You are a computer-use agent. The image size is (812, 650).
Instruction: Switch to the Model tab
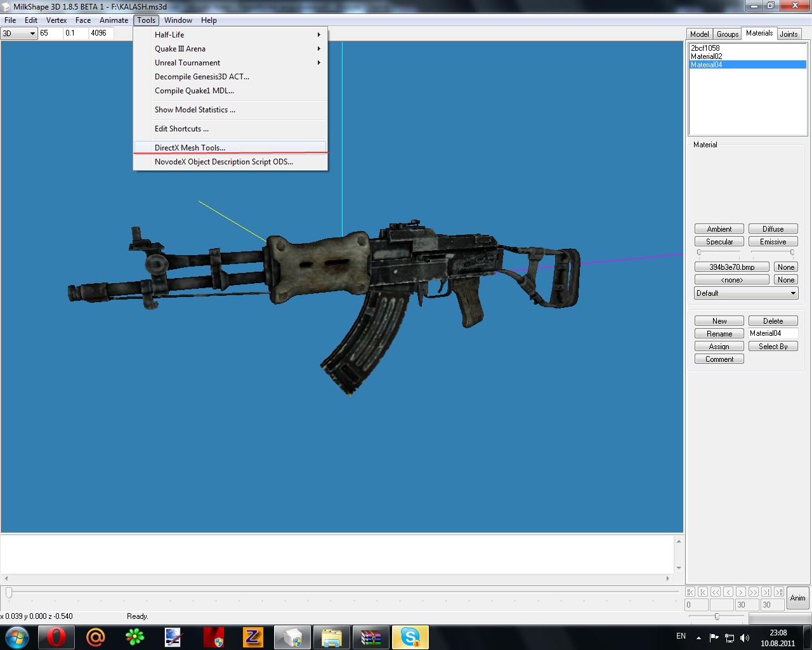click(699, 34)
